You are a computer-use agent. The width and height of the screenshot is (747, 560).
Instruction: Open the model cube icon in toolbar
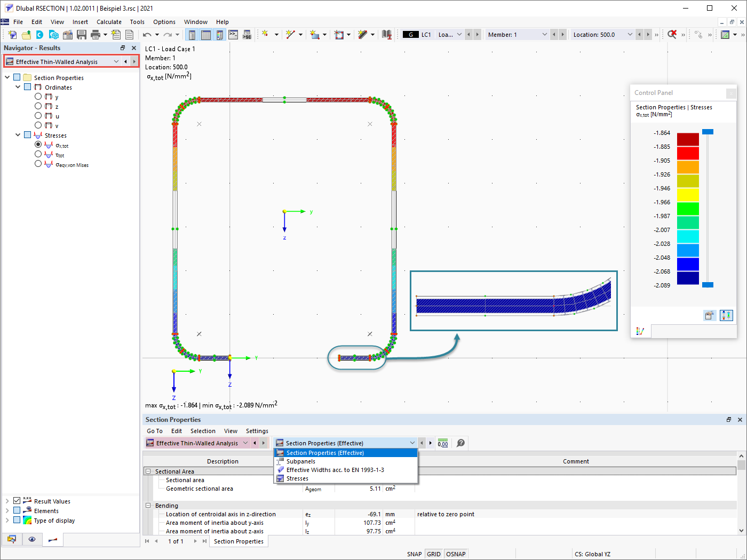pyautogui.click(x=54, y=35)
